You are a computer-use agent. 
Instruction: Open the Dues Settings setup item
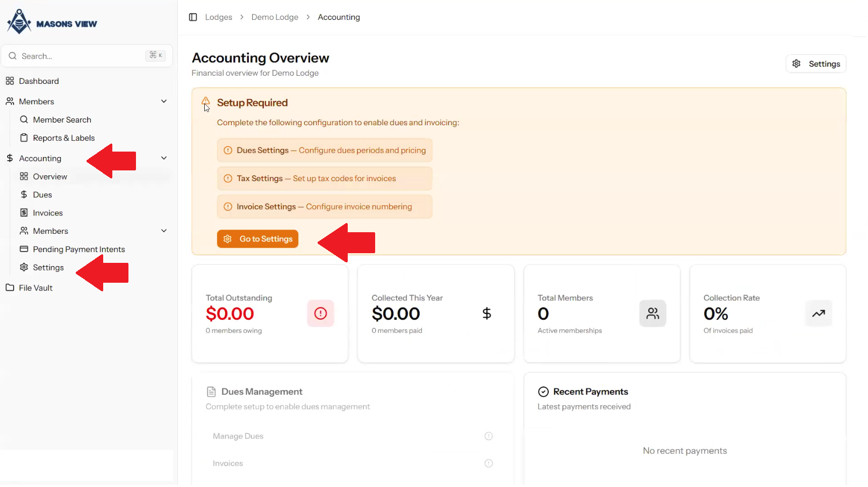click(x=325, y=151)
